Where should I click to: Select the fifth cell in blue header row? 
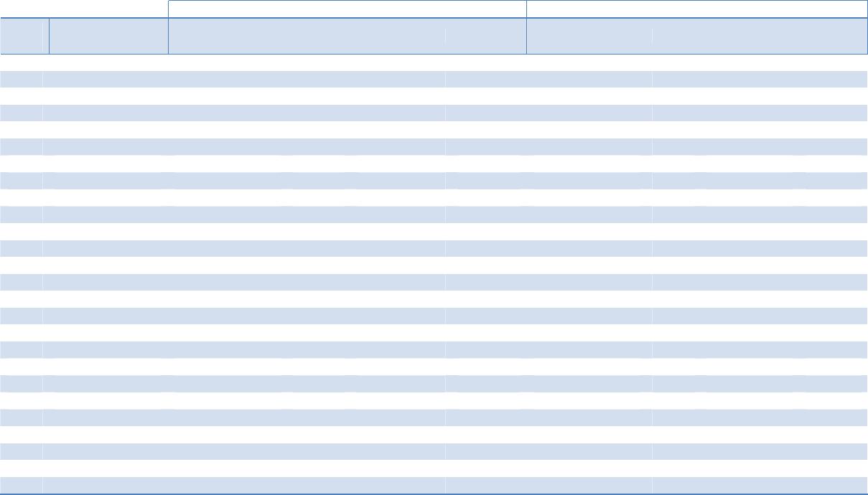tap(589, 36)
